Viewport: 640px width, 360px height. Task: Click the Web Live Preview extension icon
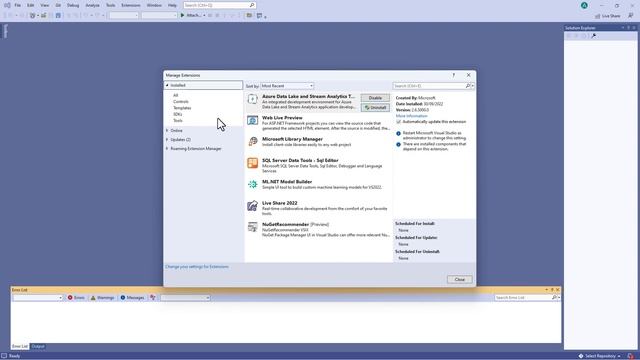253,120
